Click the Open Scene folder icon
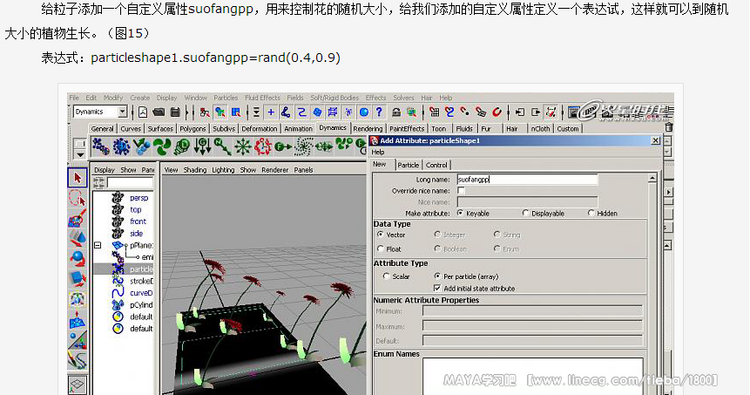The image size is (750, 395). (159, 112)
